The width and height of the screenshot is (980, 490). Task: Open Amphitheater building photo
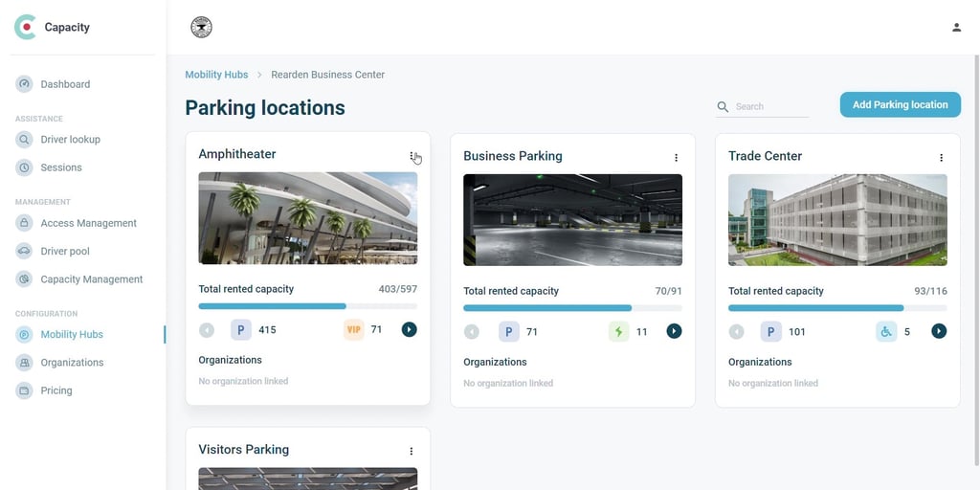(307, 218)
